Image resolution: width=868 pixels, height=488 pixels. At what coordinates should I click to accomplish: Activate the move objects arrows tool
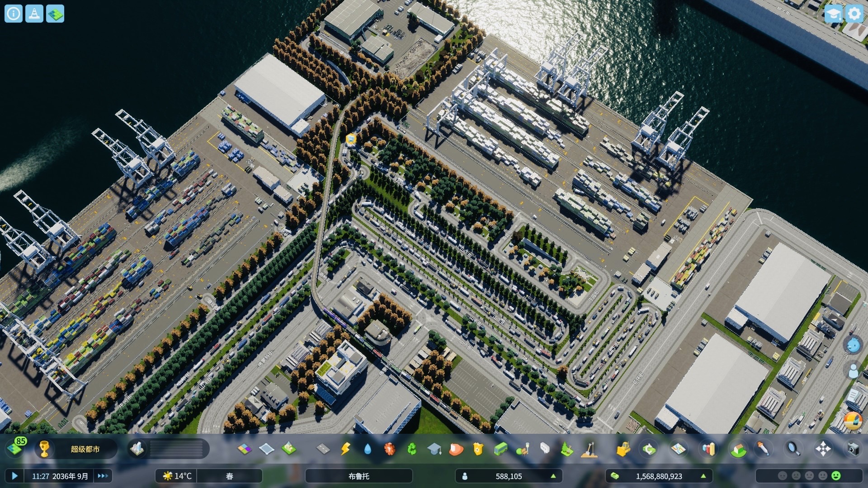pos(823,449)
